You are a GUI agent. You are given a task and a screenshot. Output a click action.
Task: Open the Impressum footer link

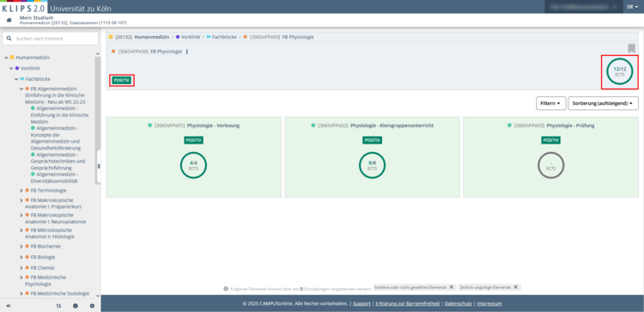489,303
